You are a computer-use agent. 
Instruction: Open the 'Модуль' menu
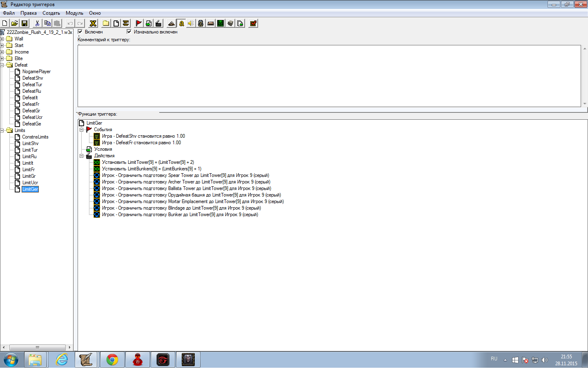click(74, 13)
